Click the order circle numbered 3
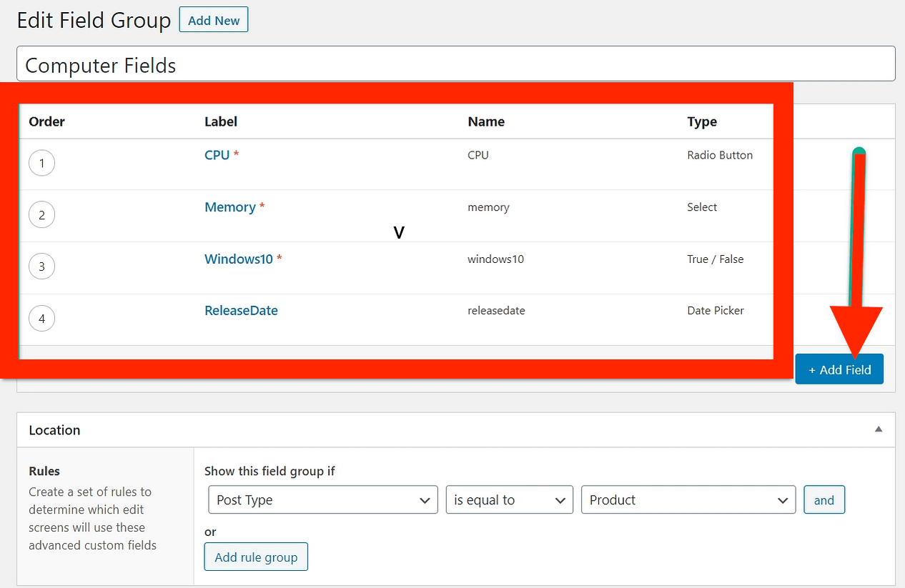 coord(41,266)
